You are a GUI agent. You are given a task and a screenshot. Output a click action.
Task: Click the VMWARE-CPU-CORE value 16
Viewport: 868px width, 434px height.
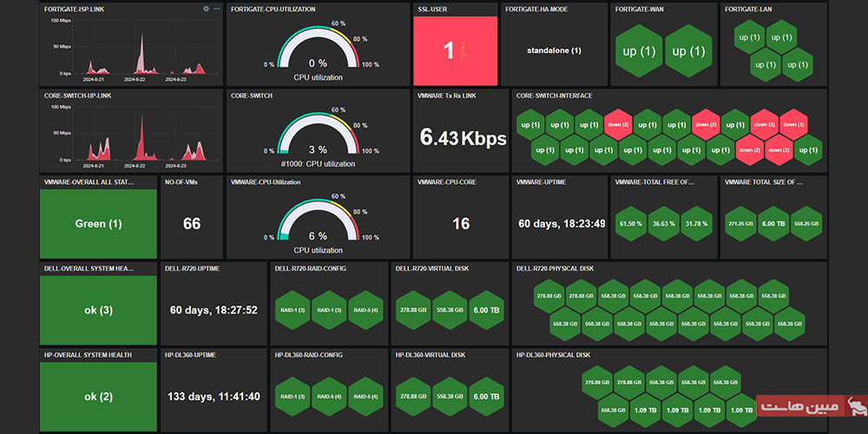point(461,224)
